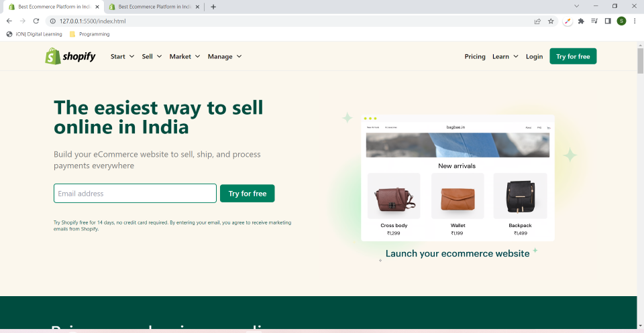Open Chrome three-dot menu
The image size is (644, 333).
(x=635, y=21)
